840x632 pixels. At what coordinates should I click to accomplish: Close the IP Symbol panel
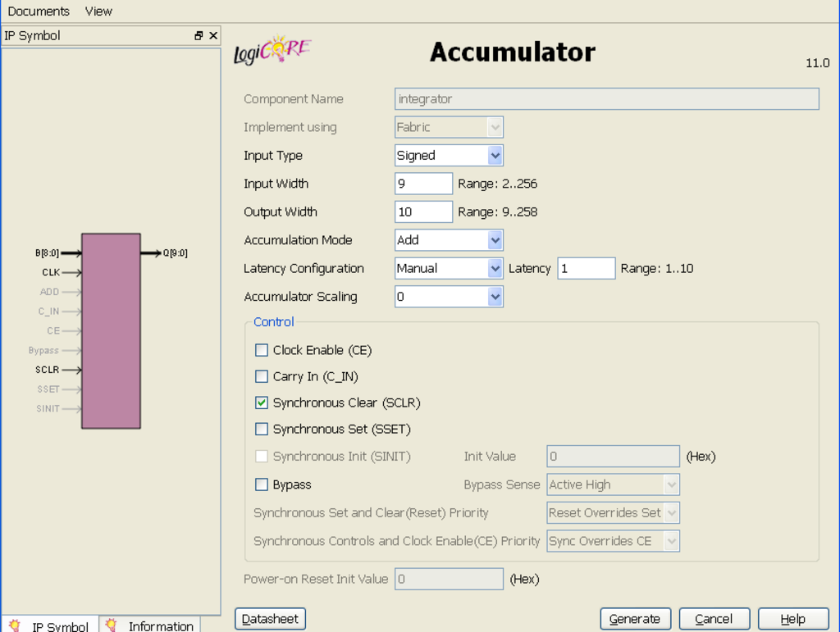tap(213, 36)
